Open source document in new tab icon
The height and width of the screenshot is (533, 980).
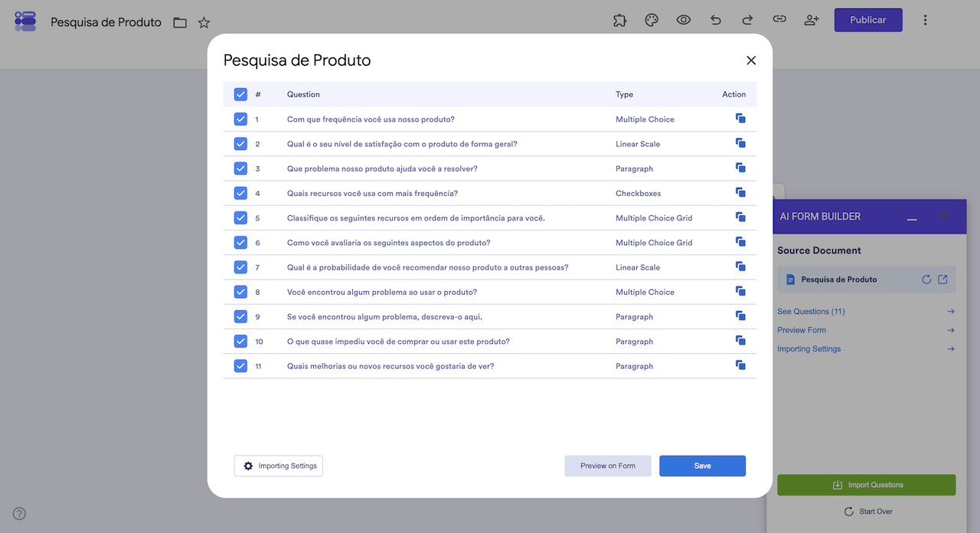[x=943, y=280]
